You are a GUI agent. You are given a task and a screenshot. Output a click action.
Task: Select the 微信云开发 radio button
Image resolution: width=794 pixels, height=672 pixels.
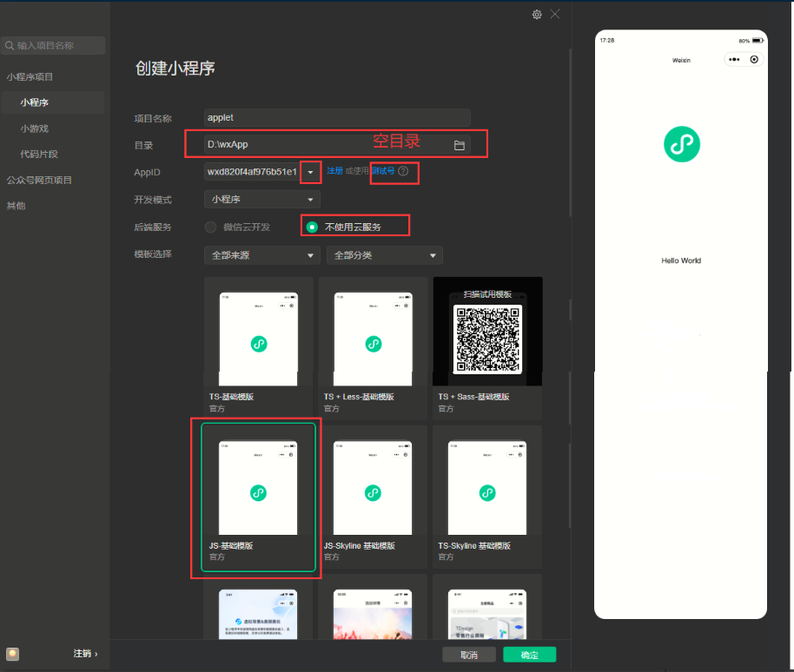tap(211, 227)
